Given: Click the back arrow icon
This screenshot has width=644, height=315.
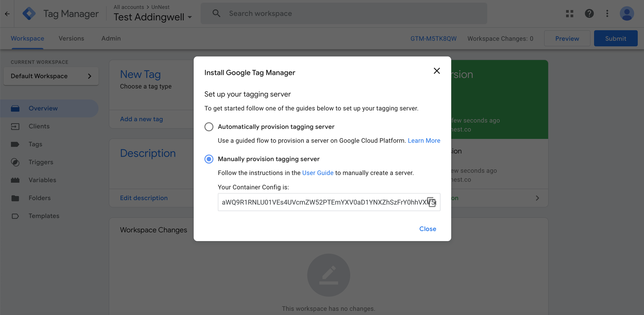Looking at the screenshot, I should point(7,14).
